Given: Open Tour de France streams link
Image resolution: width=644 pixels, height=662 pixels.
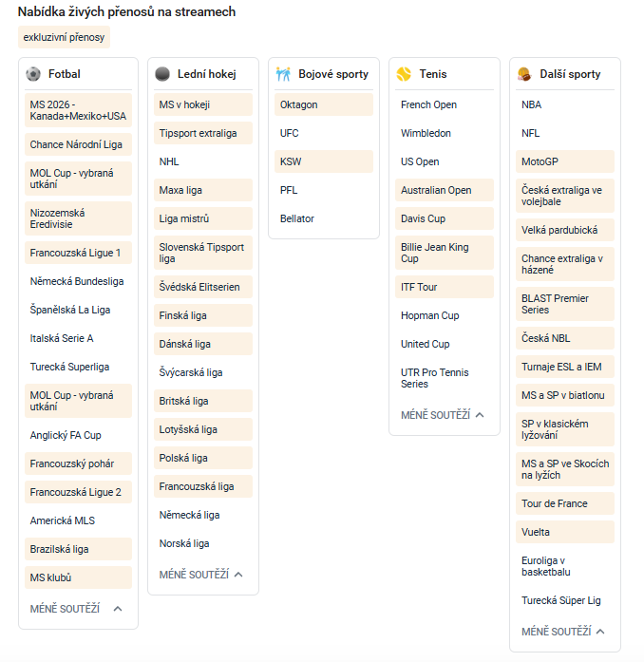Looking at the screenshot, I should click(x=565, y=503).
